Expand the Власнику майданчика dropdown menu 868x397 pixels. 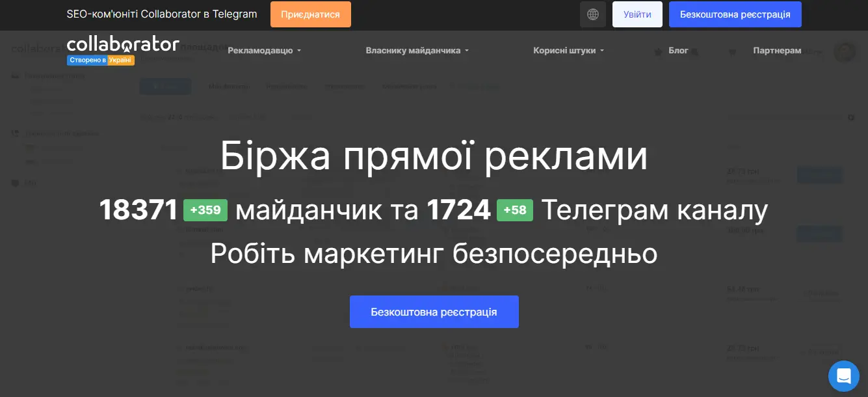click(417, 51)
